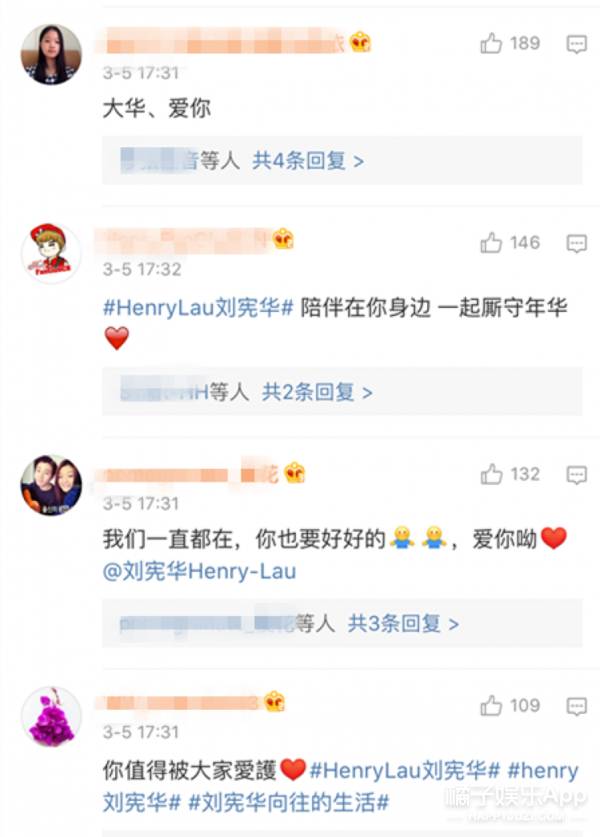
Task: Open reply icon beside 132 likes
Action: coord(577,475)
